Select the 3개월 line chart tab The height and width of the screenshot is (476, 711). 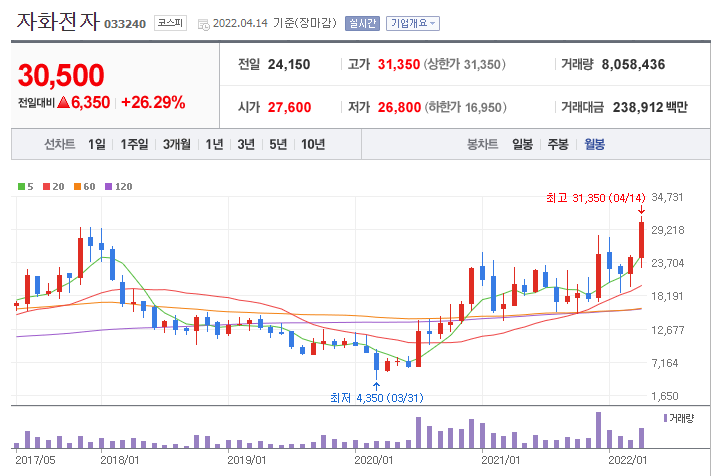click(177, 144)
